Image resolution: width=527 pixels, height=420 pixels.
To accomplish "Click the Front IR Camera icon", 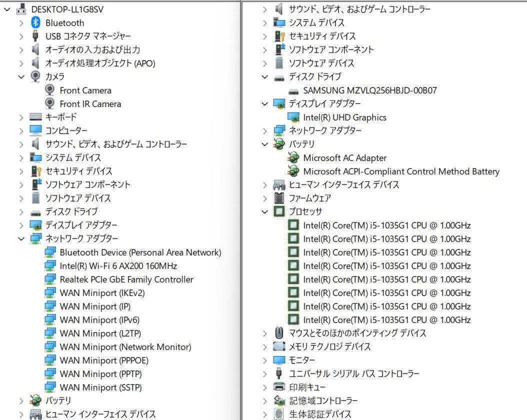I will 49,103.
